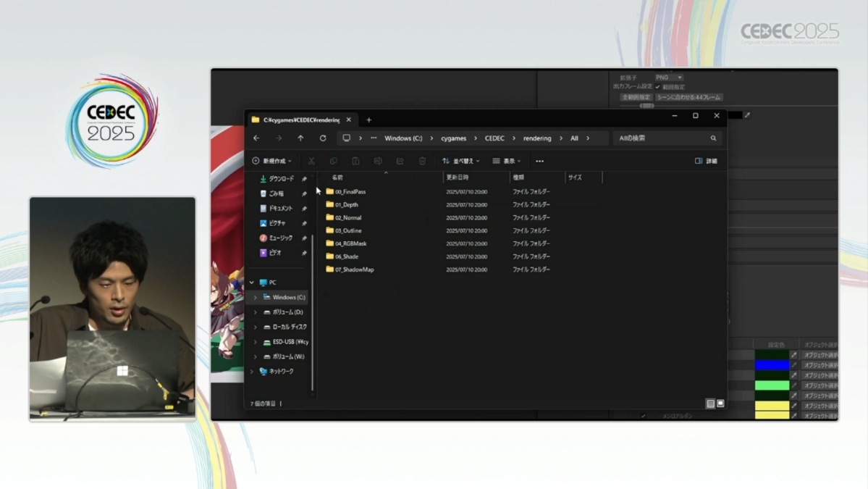Go up one folder level in Explorer
This screenshot has height=489, width=868.
tap(300, 138)
